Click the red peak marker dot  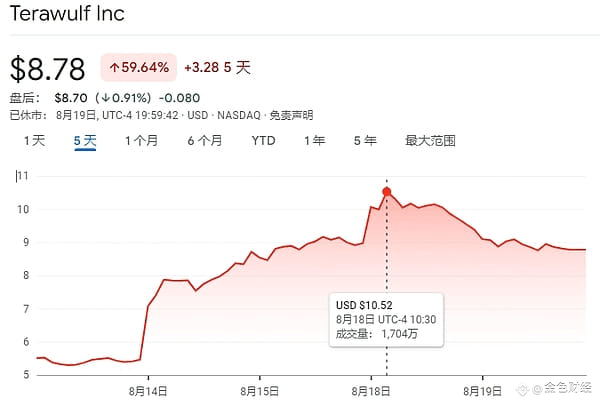pos(386,192)
